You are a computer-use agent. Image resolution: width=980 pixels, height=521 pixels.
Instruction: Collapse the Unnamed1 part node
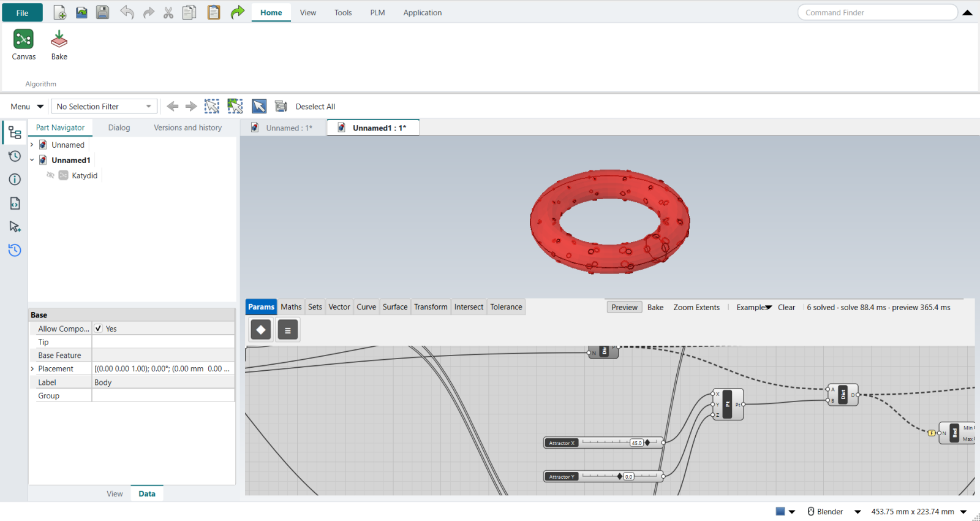click(x=32, y=160)
